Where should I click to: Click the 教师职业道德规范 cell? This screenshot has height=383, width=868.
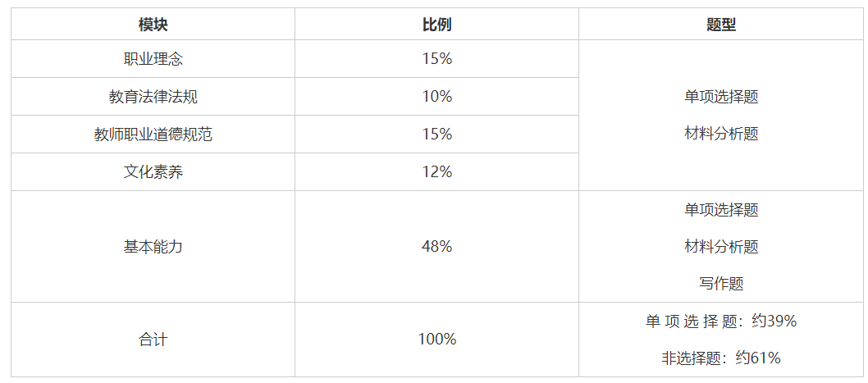click(x=153, y=135)
